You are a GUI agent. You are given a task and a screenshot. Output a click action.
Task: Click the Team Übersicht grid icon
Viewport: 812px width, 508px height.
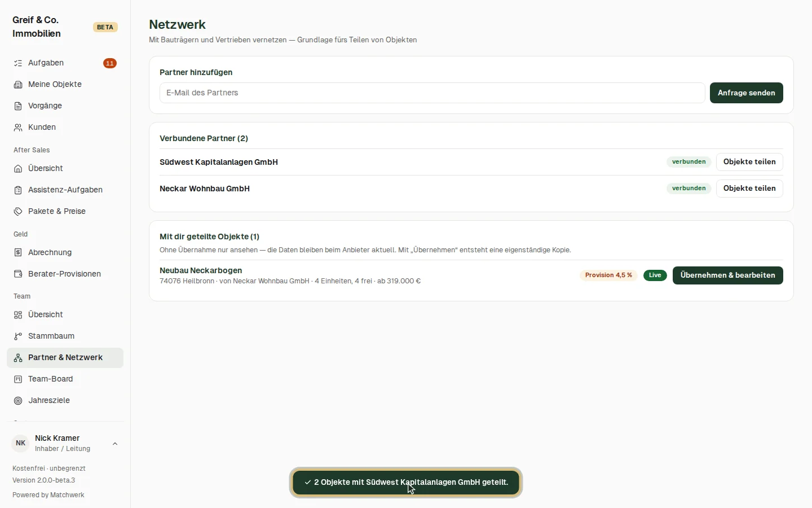[x=18, y=315]
